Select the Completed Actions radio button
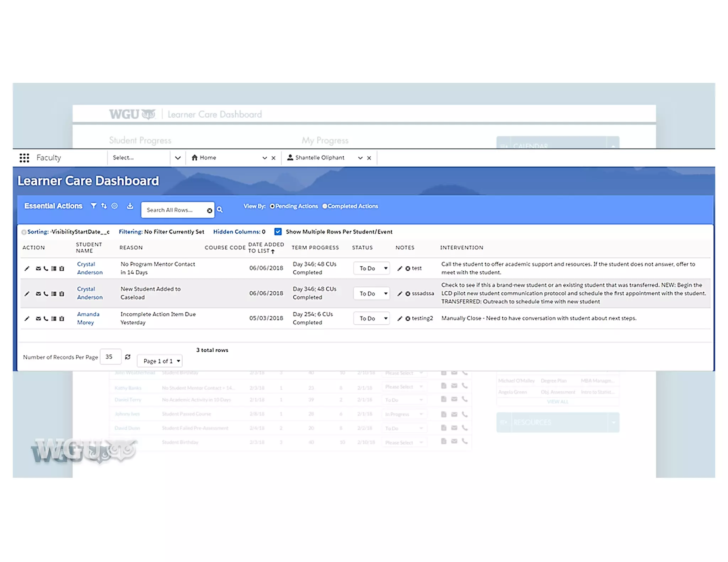728x562 pixels. pos(325,206)
